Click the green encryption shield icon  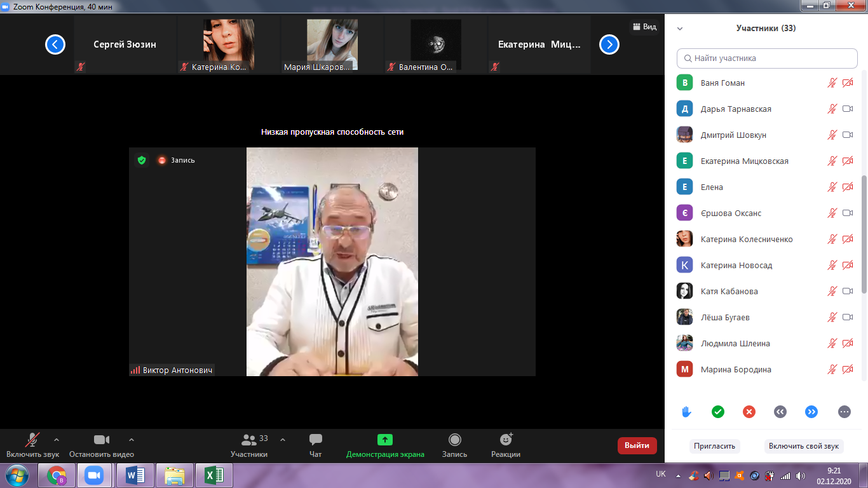point(142,160)
